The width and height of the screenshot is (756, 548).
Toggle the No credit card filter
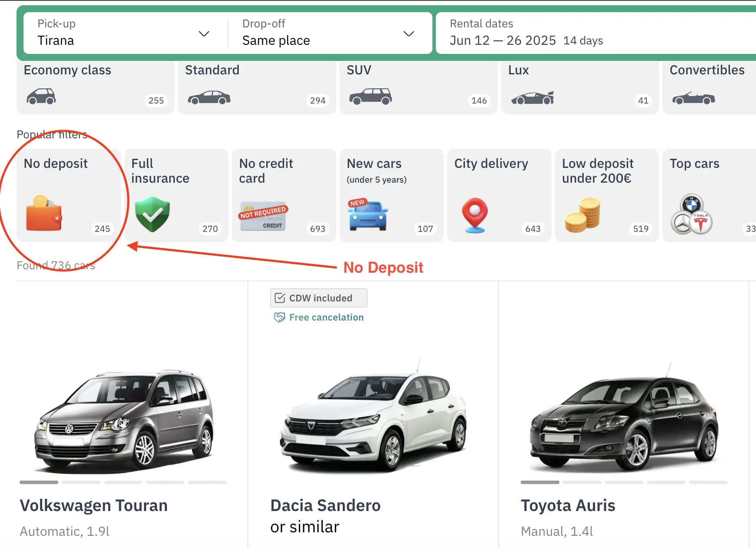pos(284,195)
